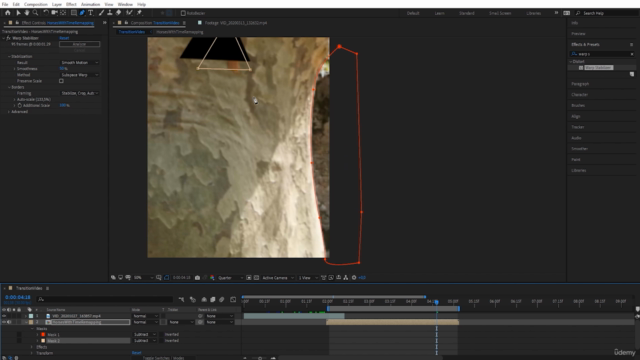Select the Clone Stamp tool

tap(109, 13)
